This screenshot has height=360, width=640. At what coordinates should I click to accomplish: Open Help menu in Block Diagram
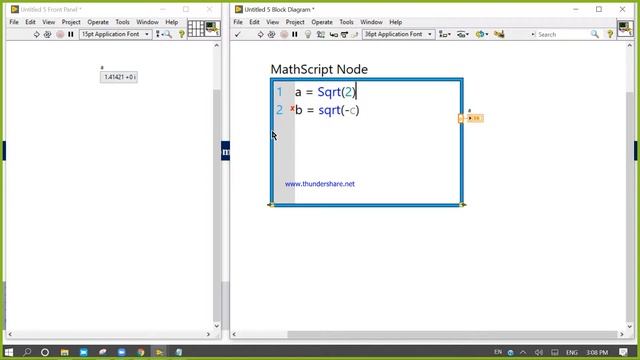[x=396, y=22]
